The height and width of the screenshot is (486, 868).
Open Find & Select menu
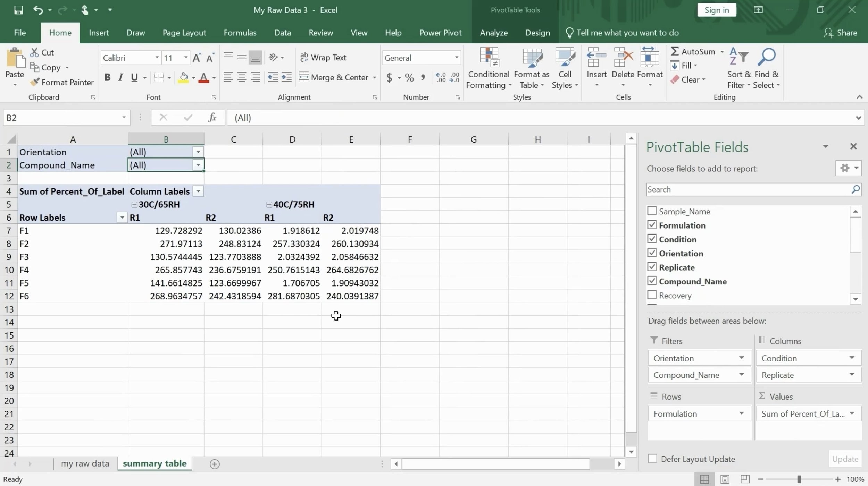click(766, 68)
